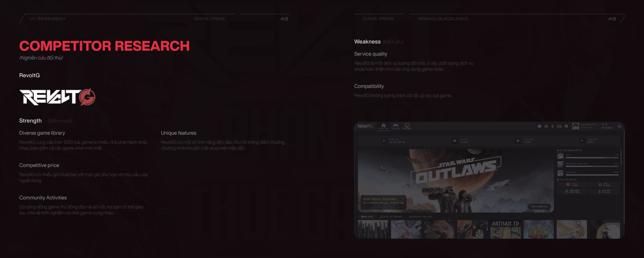Click the COMPETITOR RESEARCH heading
644x258 pixels.
coord(104,46)
